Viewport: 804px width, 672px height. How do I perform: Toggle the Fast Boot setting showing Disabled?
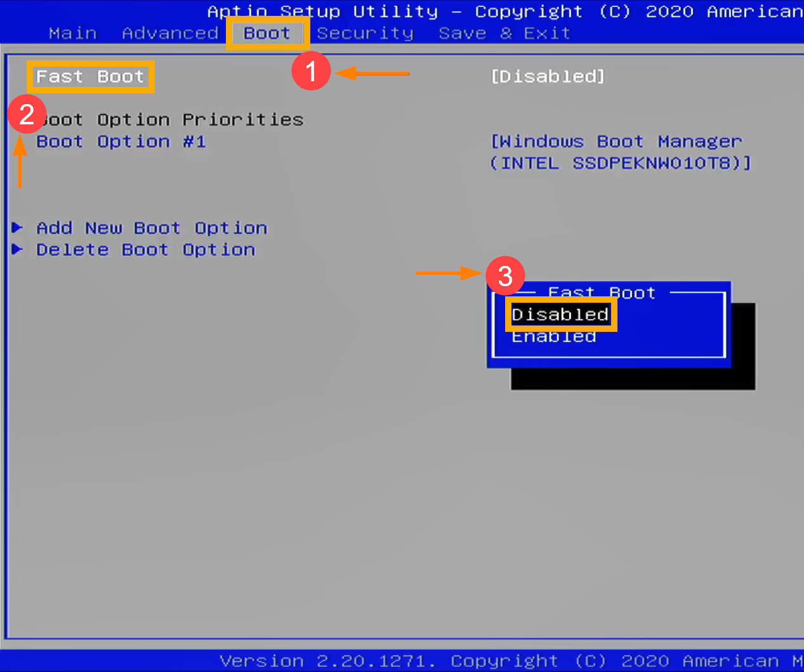point(548,76)
